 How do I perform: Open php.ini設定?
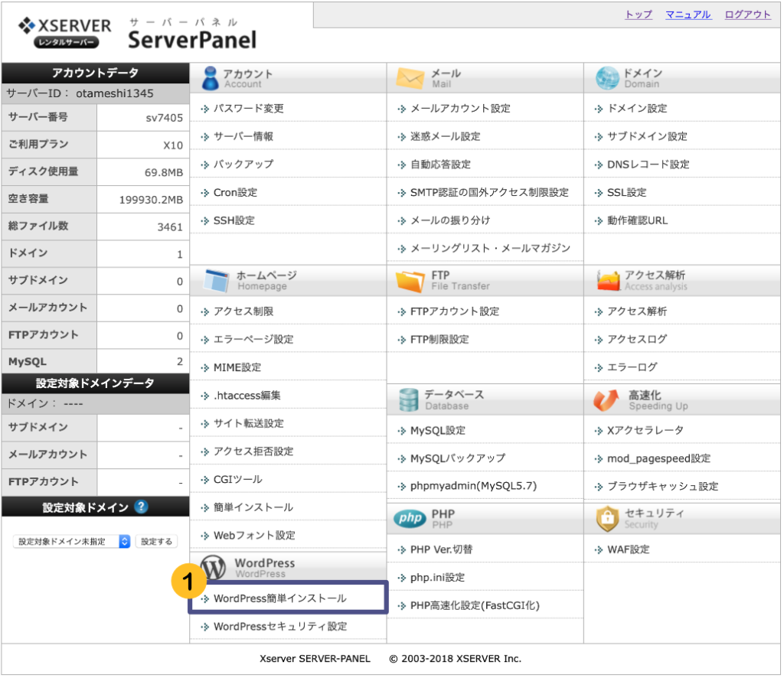coord(437,577)
